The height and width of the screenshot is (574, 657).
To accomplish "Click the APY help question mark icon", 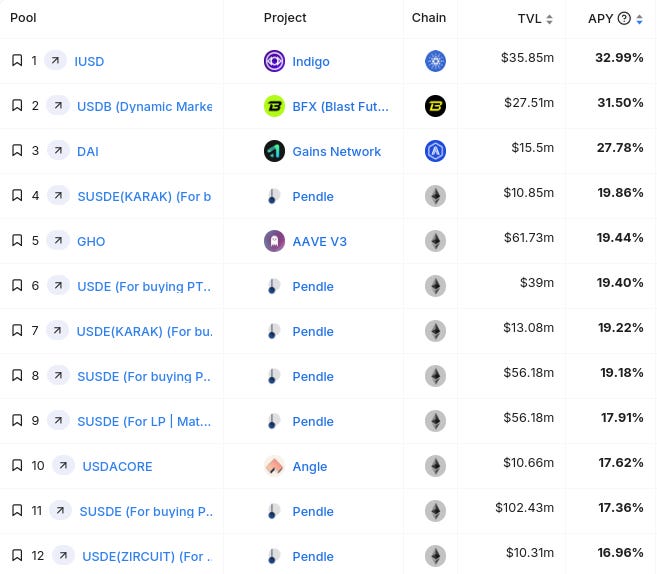I will pos(624,18).
